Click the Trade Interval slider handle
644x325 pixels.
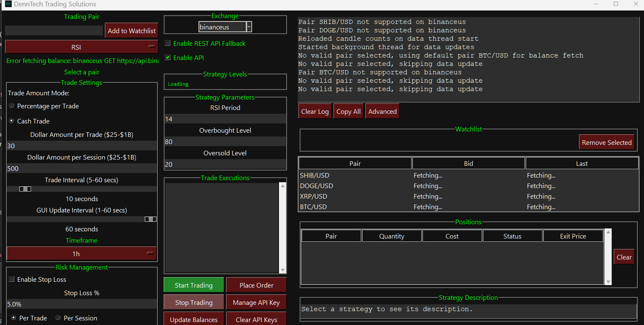pyautogui.click(x=25, y=189)
